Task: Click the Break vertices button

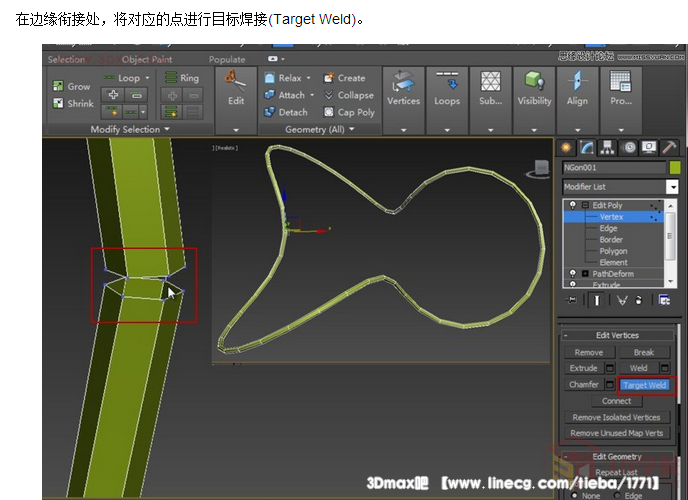Action: point(644,352)
